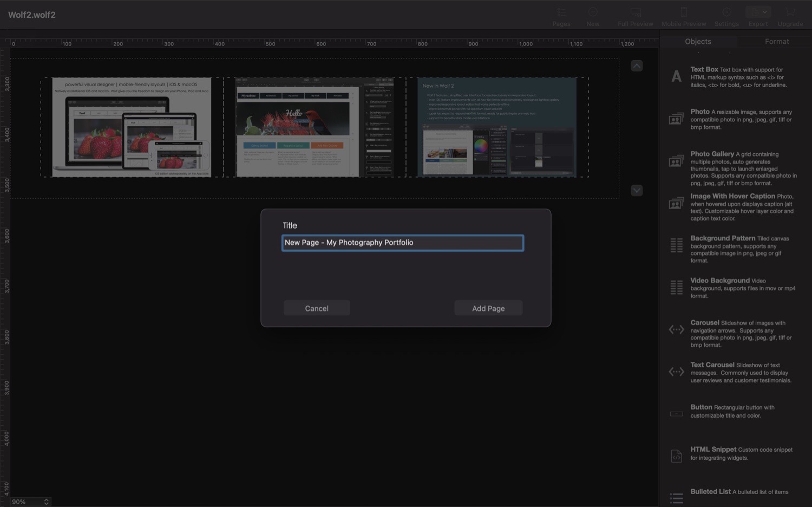Viewport: 812px width, 507px height.
Task: Open Mobile Preview from the toolbar
Action: coord(684,12)
